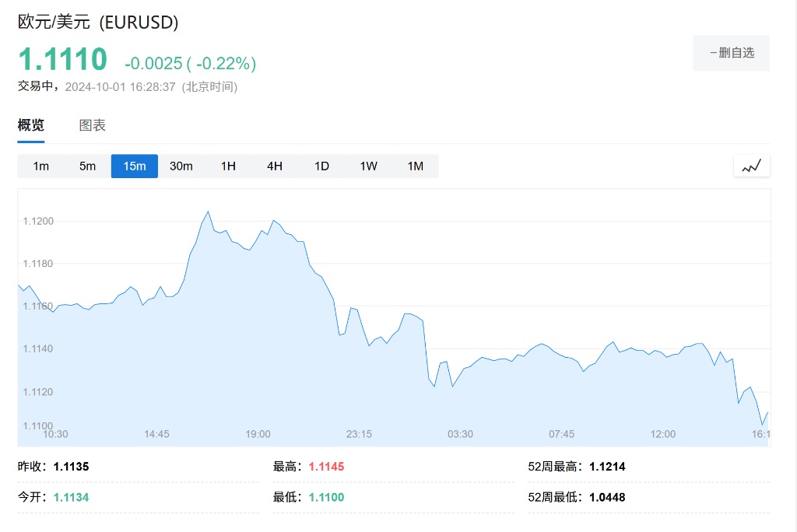Click the line chart type icon
Screen dimensions: 797x532
[751, 166]
